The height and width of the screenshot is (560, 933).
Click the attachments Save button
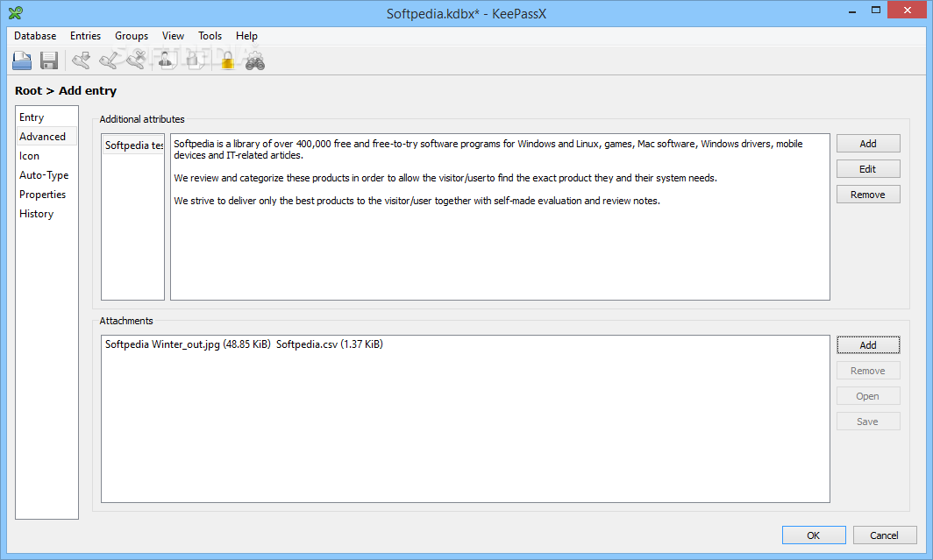[x=868, y=422]
